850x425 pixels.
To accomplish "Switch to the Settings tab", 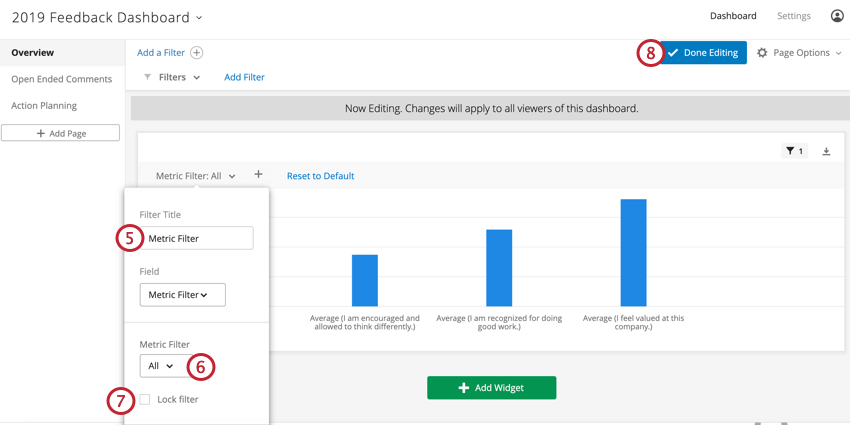I will click(x=794, y=16).
